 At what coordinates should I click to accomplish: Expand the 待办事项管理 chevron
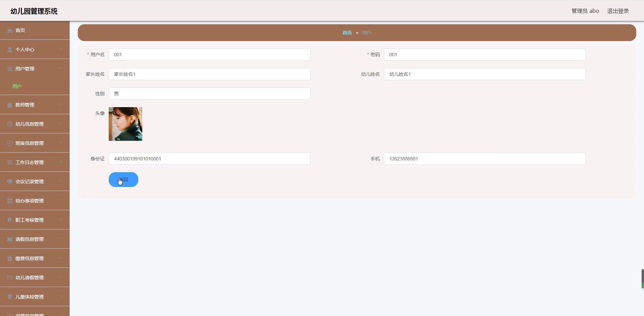pos(61,200)
